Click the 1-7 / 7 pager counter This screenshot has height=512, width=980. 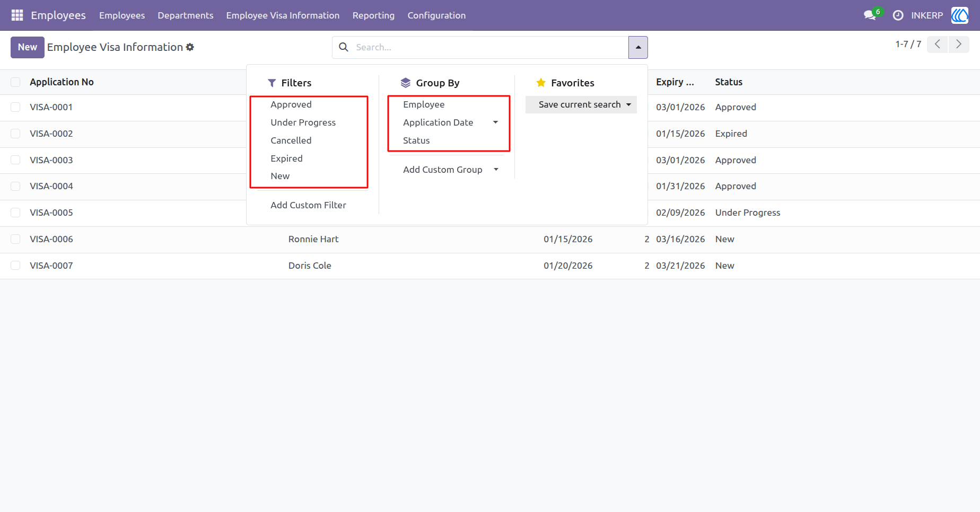pos(908,45)
